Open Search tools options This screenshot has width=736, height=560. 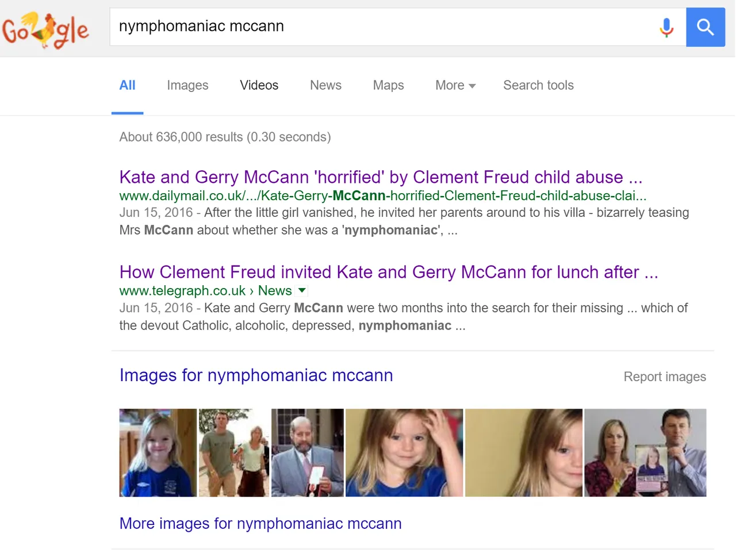pyautogui.click(x=538, y=85)
